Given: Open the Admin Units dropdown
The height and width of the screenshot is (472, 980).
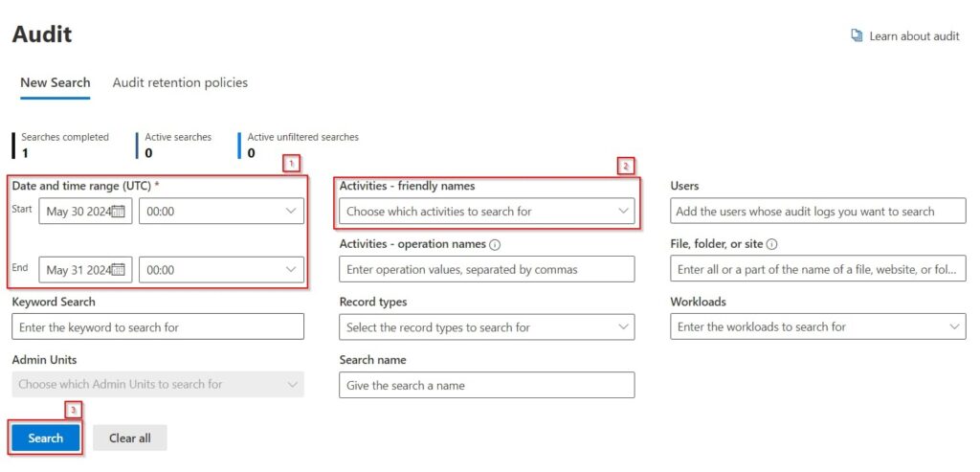Looking at the screenshot, I should pos(158,385).
